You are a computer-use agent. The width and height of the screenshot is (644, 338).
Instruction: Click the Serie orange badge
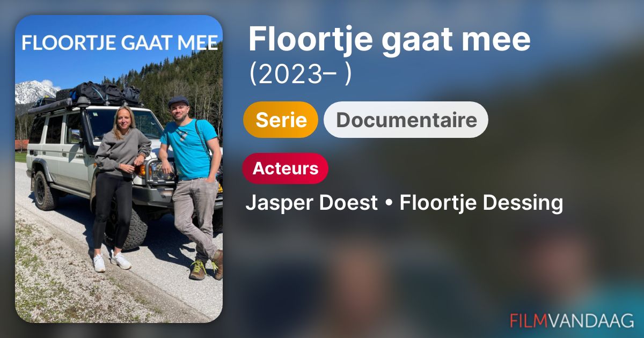[x=281, y=120]
